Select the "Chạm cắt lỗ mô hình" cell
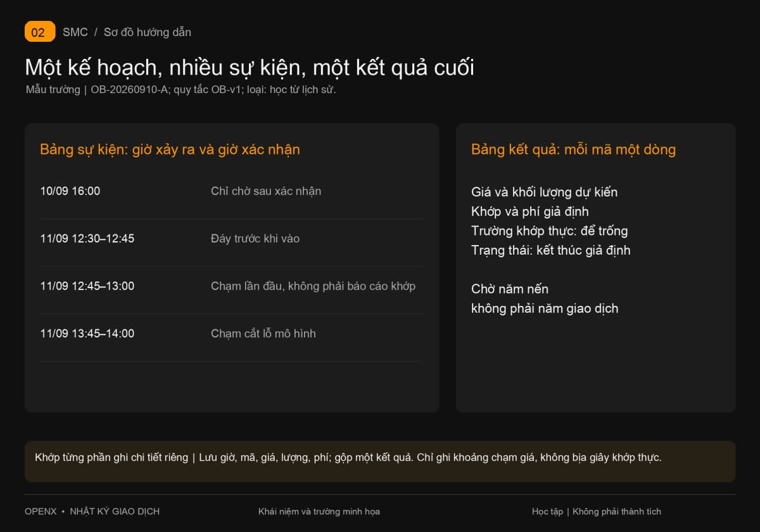 coord(263,334)
